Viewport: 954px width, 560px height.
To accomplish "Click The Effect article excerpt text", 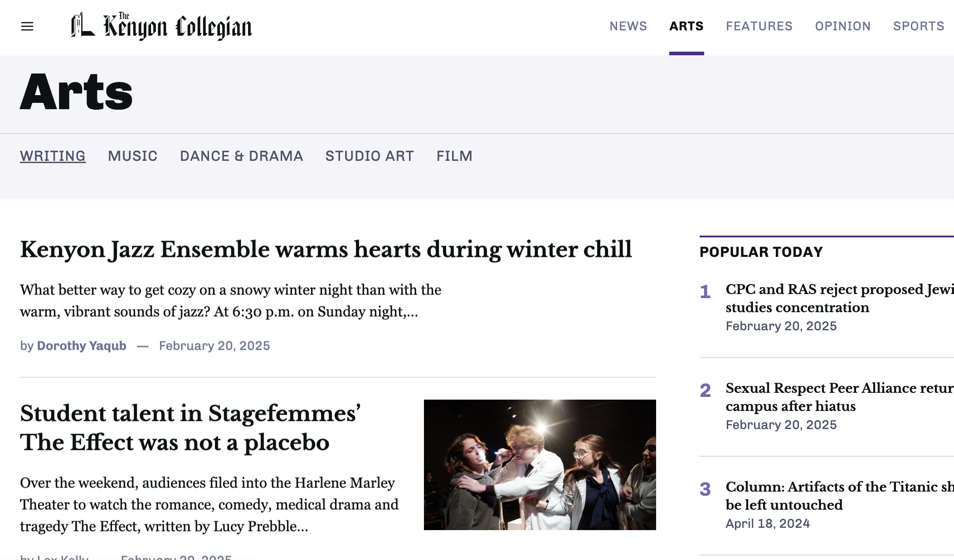I will click(209, 505).
